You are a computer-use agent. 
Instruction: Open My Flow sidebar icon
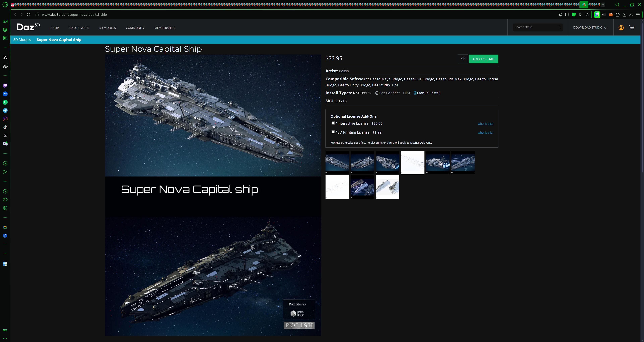(5, 172)
